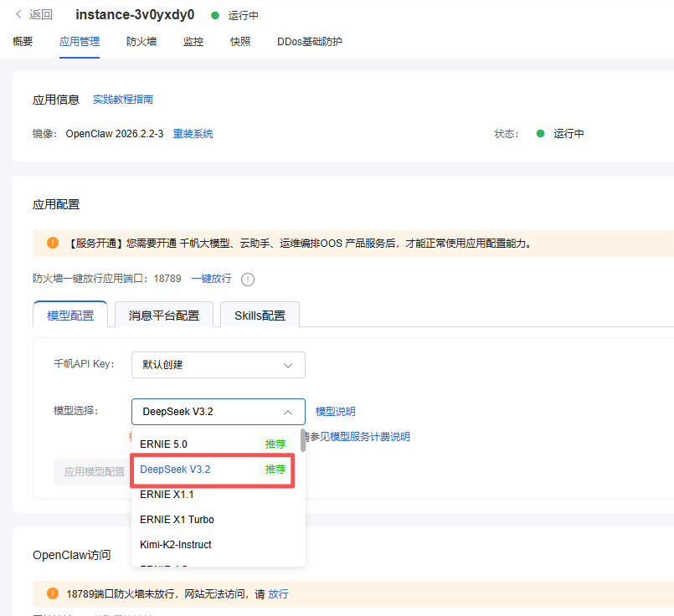Screen dimensions: 674x616
Task: Go to the 防火墙 tab
Action: 141,41
